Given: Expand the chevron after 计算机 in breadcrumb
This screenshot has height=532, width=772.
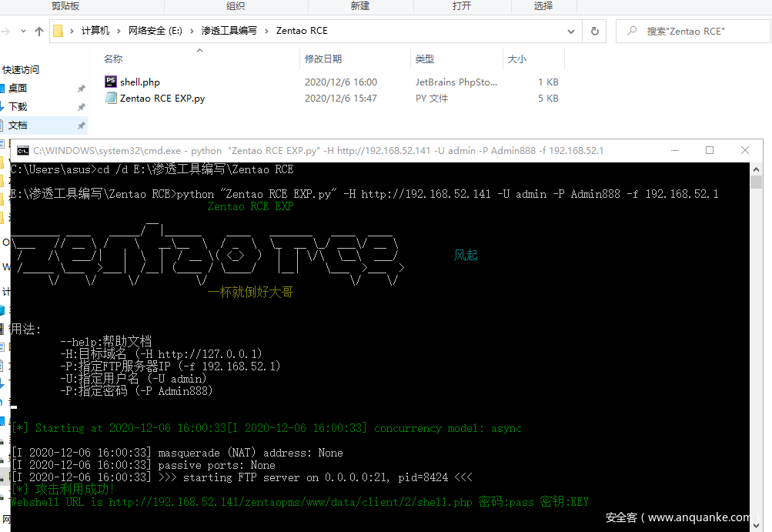Looking at the screenshot, I should (119, 31).
